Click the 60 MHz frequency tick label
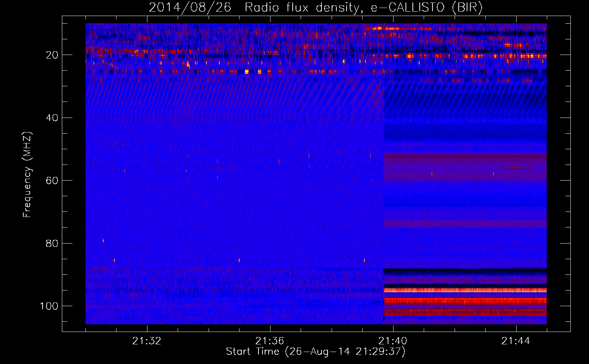 pos(52,181)
